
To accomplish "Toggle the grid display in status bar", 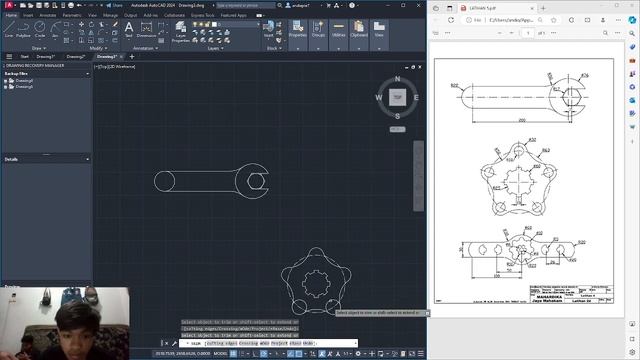I will click(233, 353).
